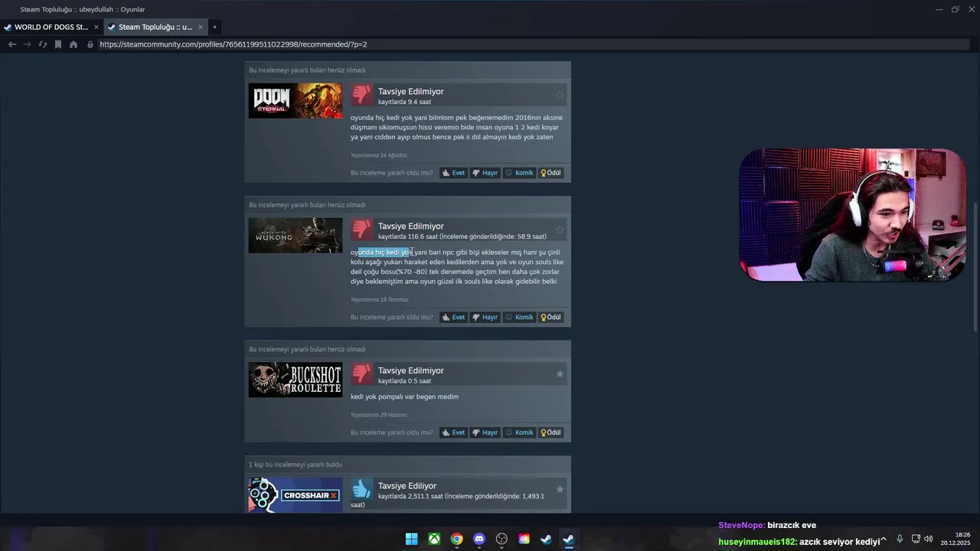
Task: Go to the home page icon
Action: pyautogui.click(x=73, y=44)
